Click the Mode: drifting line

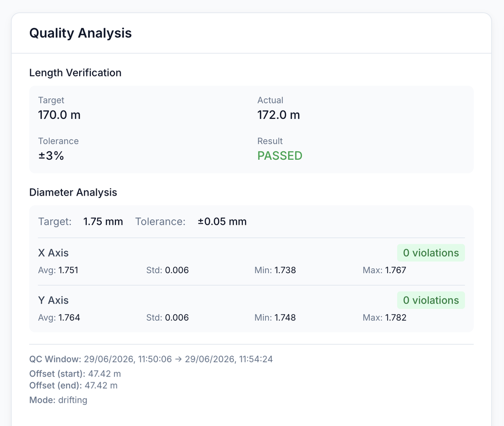pyautogui.click(x=58, y=400)
